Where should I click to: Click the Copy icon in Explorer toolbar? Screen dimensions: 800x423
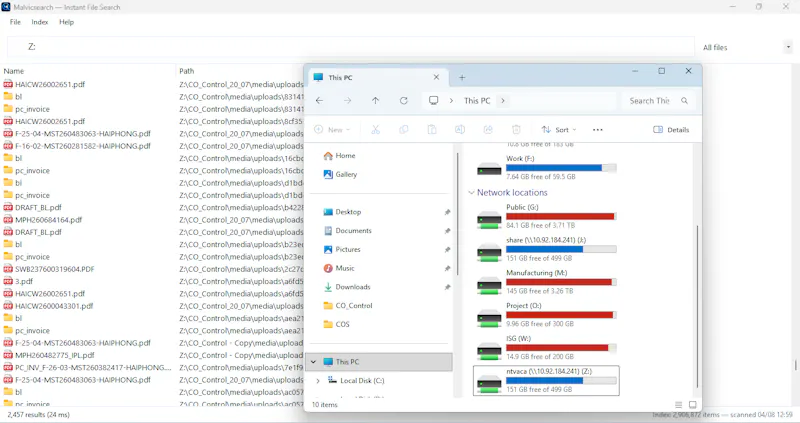click(x=404, y=130)
